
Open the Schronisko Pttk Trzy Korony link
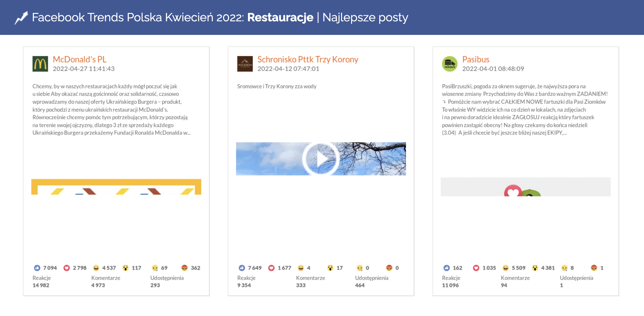307,59
